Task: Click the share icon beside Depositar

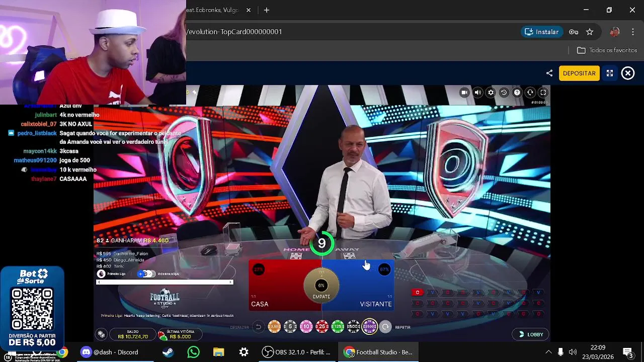Action: [549, 73]
